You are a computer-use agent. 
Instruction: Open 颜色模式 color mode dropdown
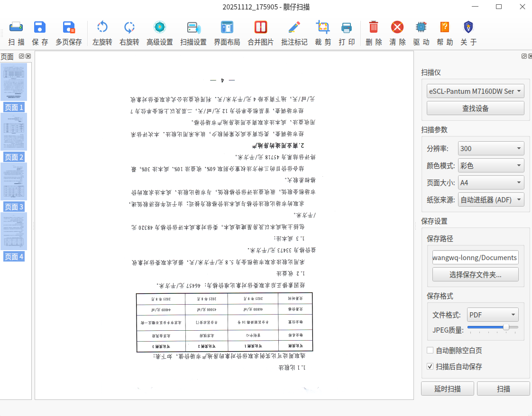[491, 165]
